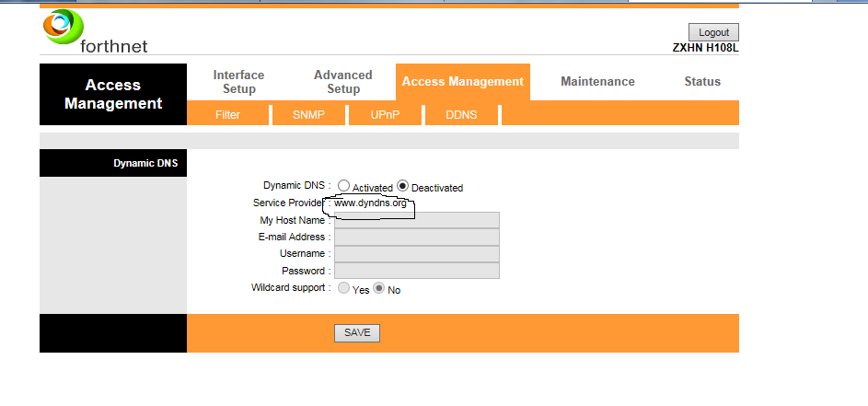The width and height of the screenshot is (868, 406).
Task: Go to the Status tab
Action: [x=702, y=81]
